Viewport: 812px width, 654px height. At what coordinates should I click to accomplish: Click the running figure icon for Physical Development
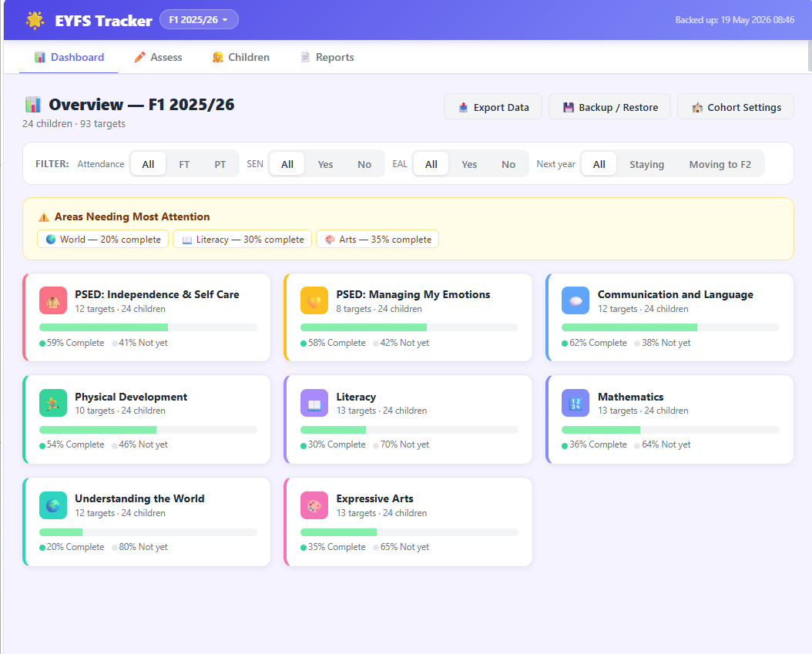click(53, 403)
